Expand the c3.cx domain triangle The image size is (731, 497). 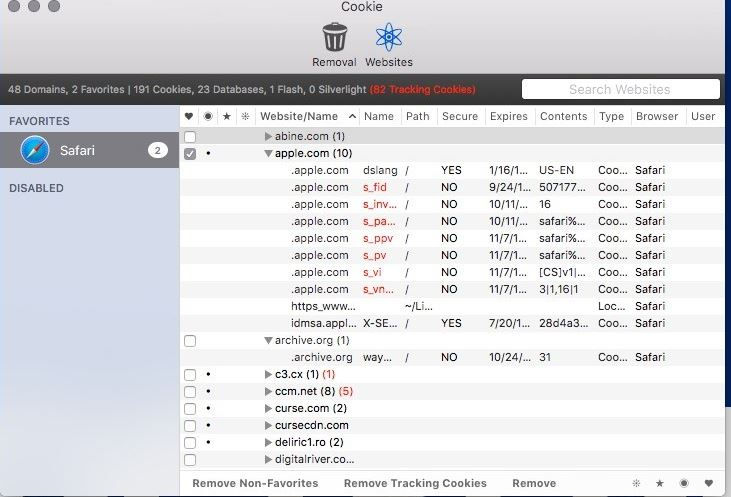click(268, 374)
